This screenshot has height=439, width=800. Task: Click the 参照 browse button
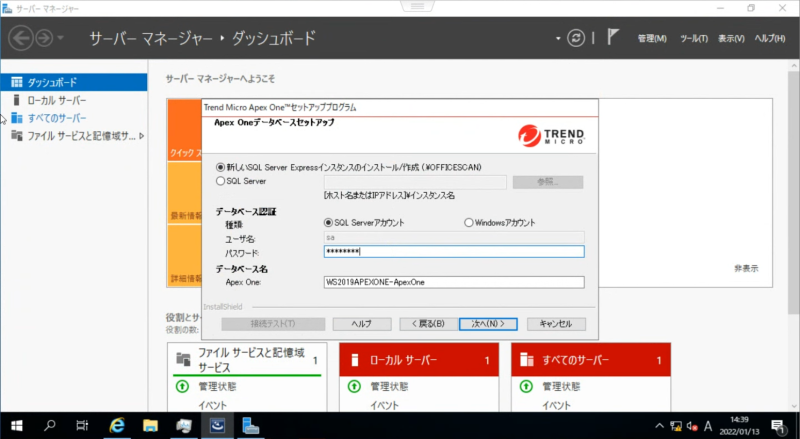pos(548,182)
